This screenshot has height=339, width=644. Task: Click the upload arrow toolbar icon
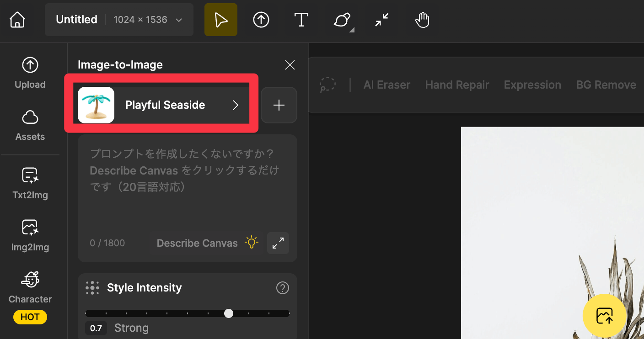[261, 20]
